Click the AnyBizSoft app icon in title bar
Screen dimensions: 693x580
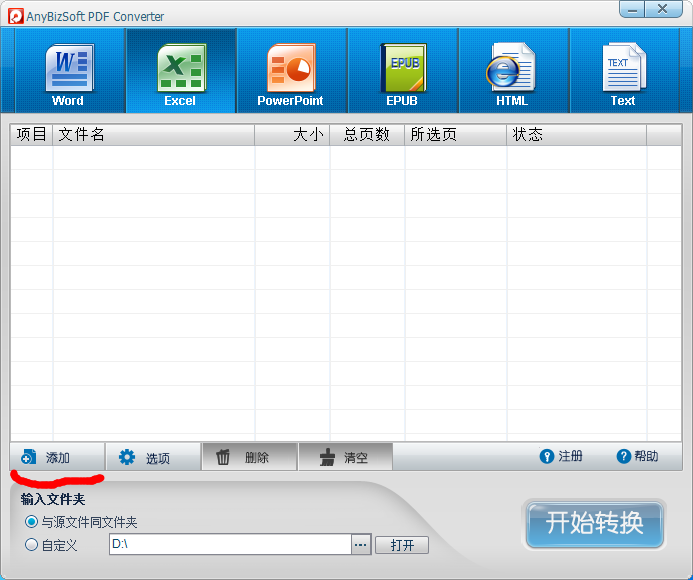tap(16, 17)
